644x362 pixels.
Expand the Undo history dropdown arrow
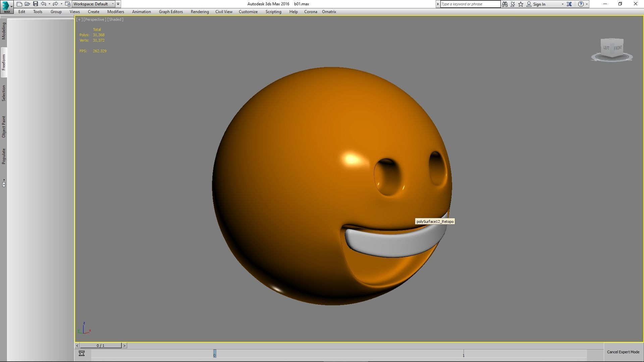click(x=49, y=4)
